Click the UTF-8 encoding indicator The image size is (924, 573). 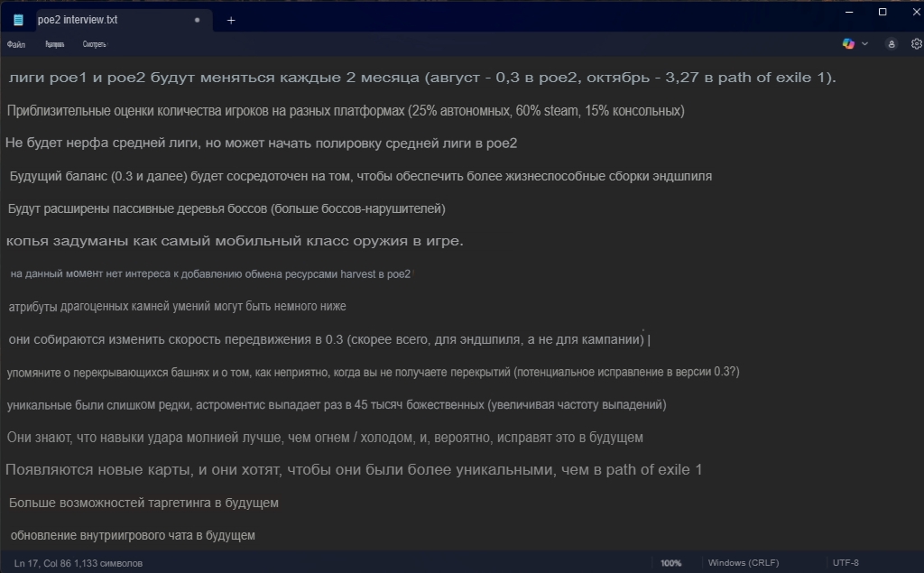pos(845,563)
